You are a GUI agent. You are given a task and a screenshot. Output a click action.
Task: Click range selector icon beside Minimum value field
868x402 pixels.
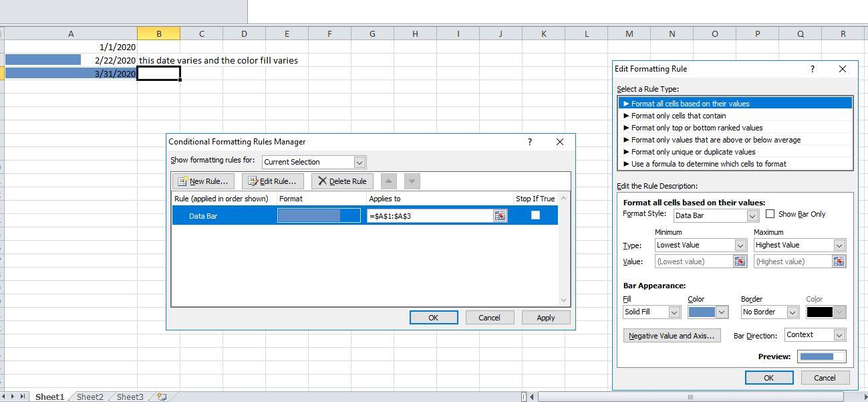point(740,262)
